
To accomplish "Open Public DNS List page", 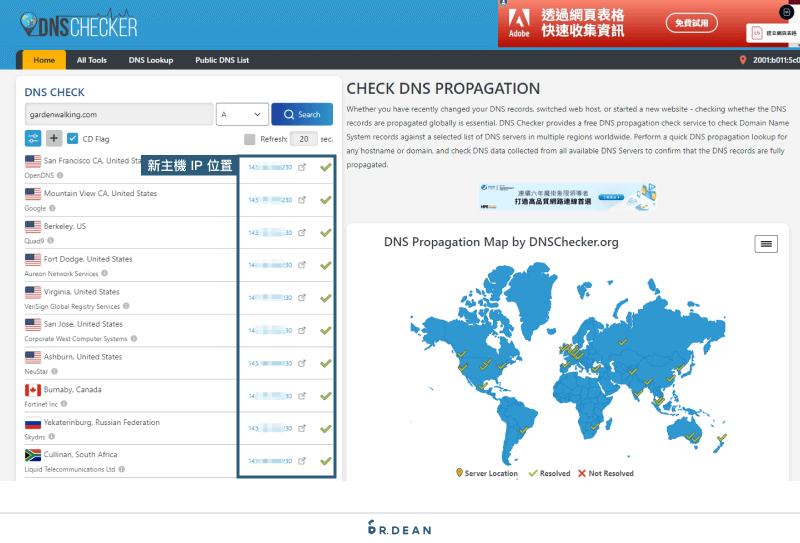I will tap(222, 60).
